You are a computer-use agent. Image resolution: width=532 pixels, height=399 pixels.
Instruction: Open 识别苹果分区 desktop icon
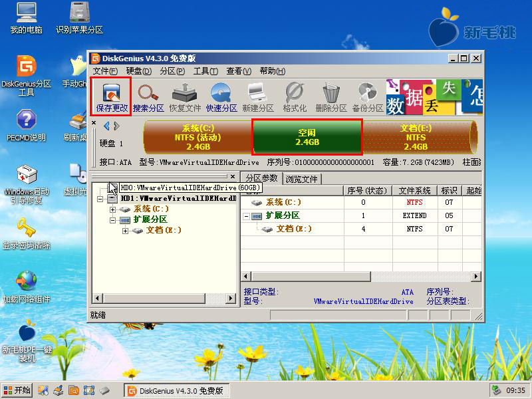coord(79,19)
